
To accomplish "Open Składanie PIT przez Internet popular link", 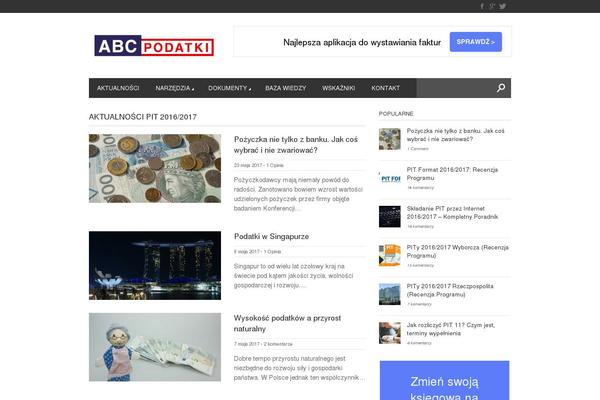I will point(453,216).
